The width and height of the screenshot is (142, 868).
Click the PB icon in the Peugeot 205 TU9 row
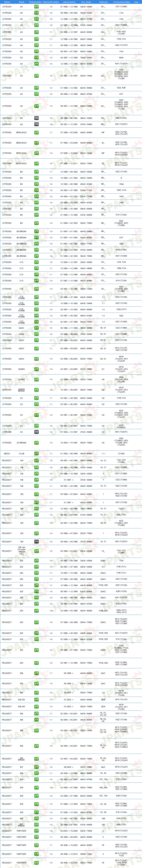[36, 561]
